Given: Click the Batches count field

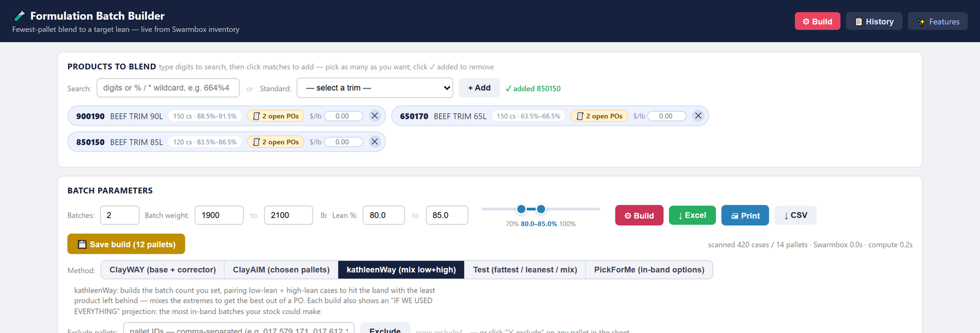Looking at the screenshot, I should point(119,215).
